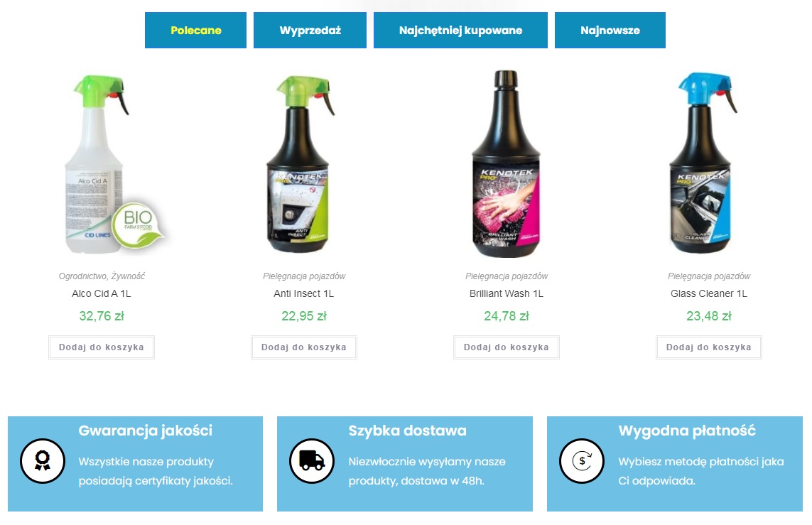Open the Brilliant Wash bottle image
812x525 pixels.
click(506, 163)
